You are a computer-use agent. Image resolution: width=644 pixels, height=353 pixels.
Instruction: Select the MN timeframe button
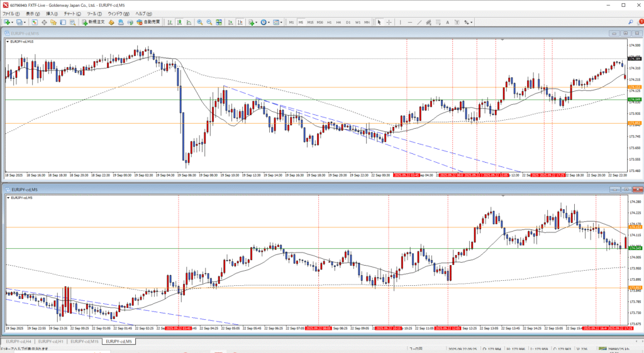[367, 22]
